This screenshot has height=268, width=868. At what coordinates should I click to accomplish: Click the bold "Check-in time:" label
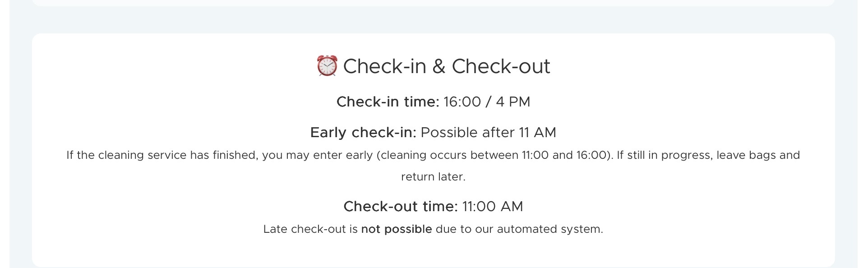388,102
